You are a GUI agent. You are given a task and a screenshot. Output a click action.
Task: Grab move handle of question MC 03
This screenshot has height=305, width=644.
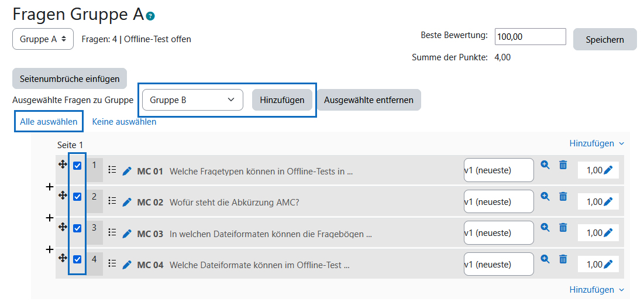point(63,227)
